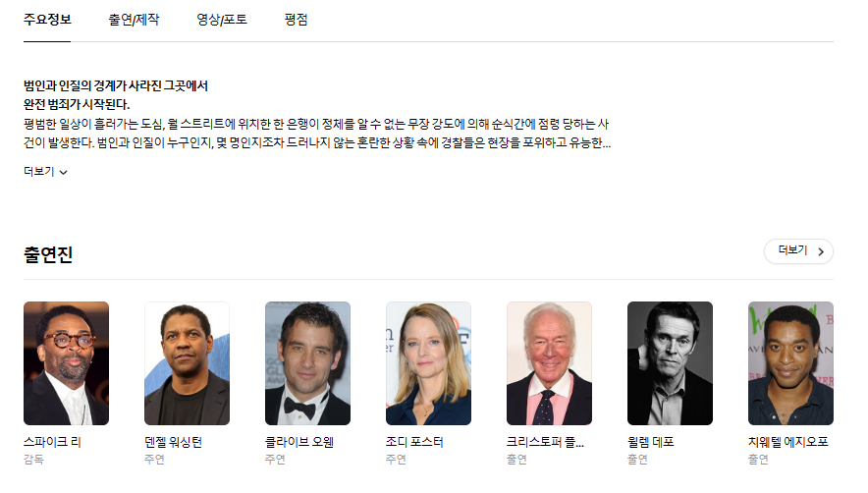
Task: Open the 크리스토퍼 플... cast photo
Action: point(549,363)
